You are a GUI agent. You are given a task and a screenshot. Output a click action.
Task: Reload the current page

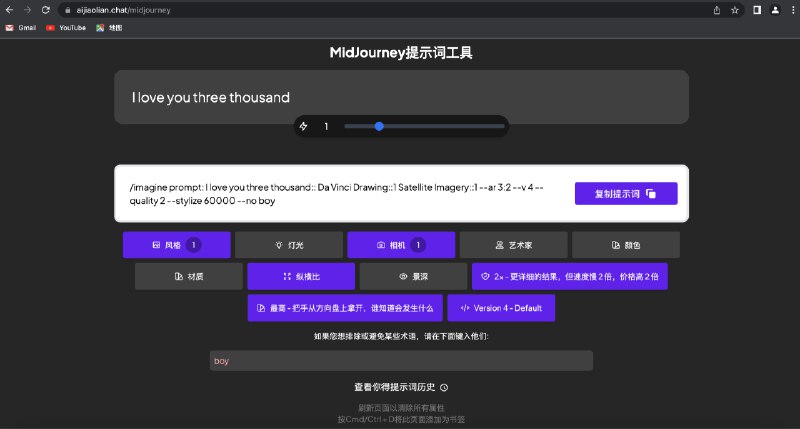coord(46,10)
